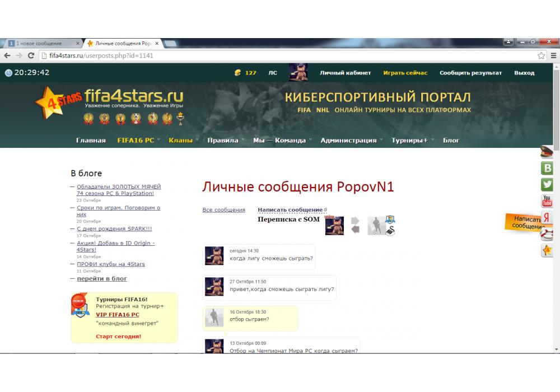The image size is (560, 392).
Task: Expand the Правила menu dropdown
Action: click(225, 140)
